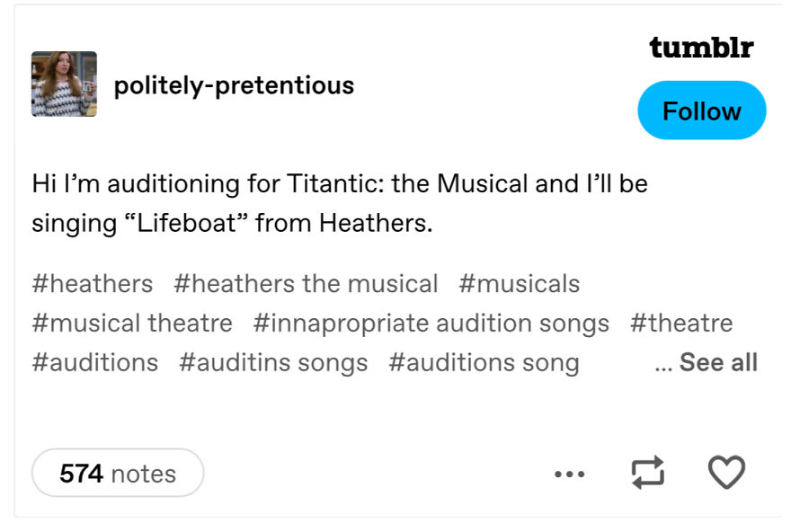Screen dimensions: 791x532
Task: Open the #heathers tag
Action: pos(93,284)
